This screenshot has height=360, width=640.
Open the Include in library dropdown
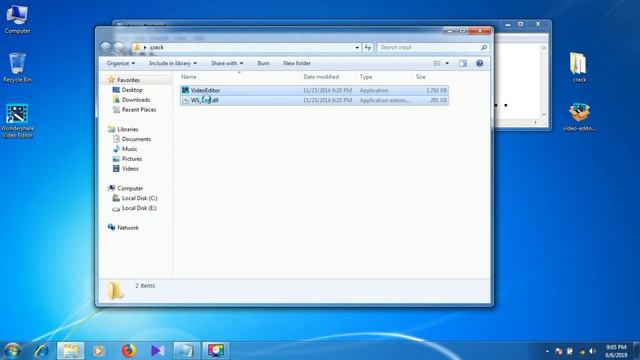click(173, 63)
